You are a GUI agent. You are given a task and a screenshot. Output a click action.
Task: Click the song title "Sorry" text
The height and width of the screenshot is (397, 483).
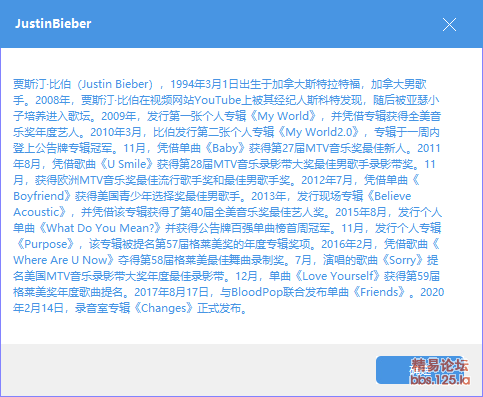tap(403, 260)
